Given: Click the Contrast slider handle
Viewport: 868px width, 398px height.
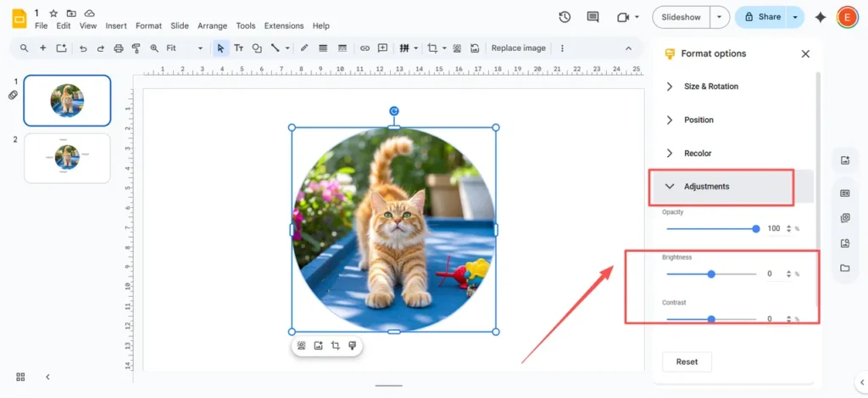Looking at the screenshot, I should [x=711, y=319].
